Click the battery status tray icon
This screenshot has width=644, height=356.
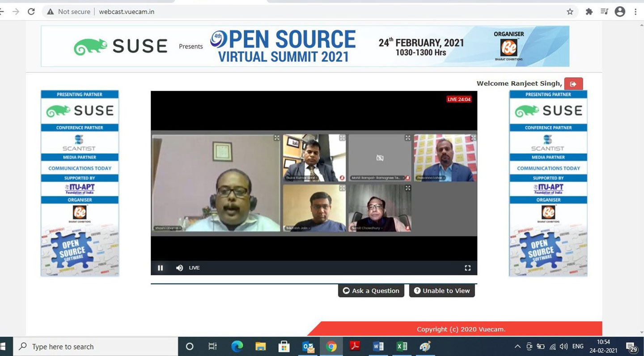541,347
